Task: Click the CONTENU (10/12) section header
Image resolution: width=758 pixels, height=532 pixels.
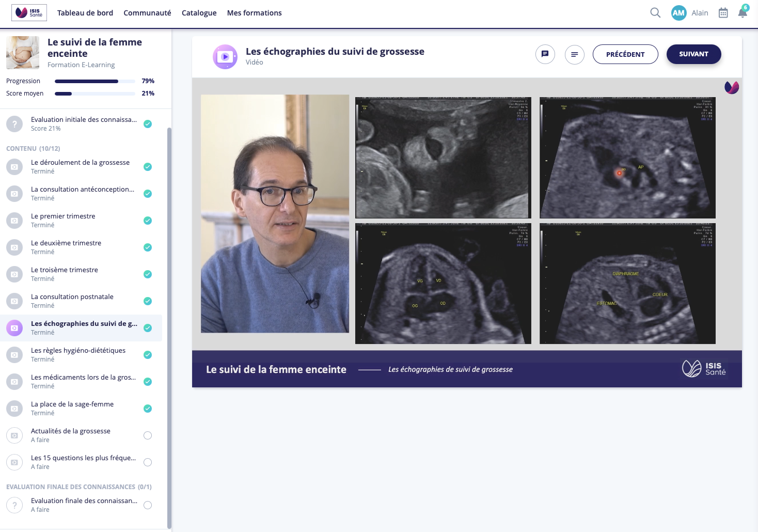Action: click(x=33, y=148)
